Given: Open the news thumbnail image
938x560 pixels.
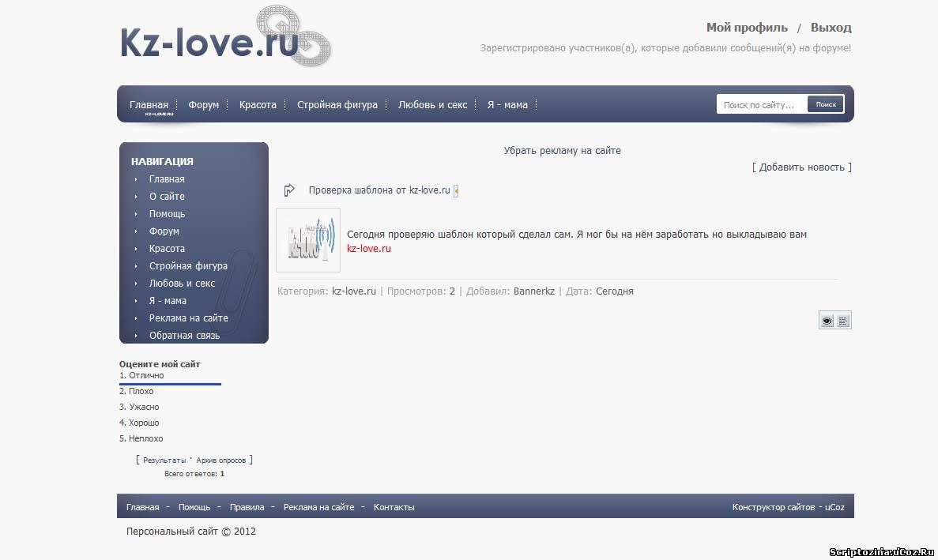Looking at the screenshot, I should (308, 240).
